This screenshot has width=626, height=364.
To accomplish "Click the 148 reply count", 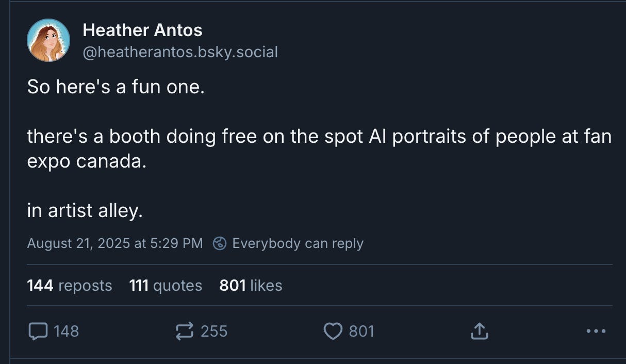I will (x=66, y=331).
